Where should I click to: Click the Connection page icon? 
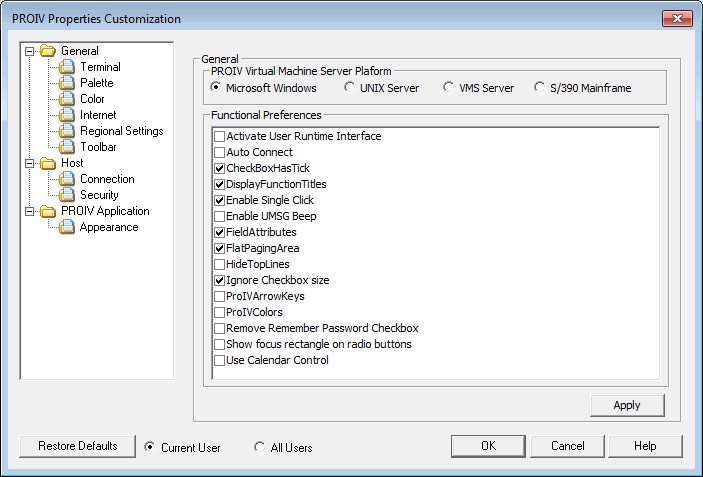67,179
